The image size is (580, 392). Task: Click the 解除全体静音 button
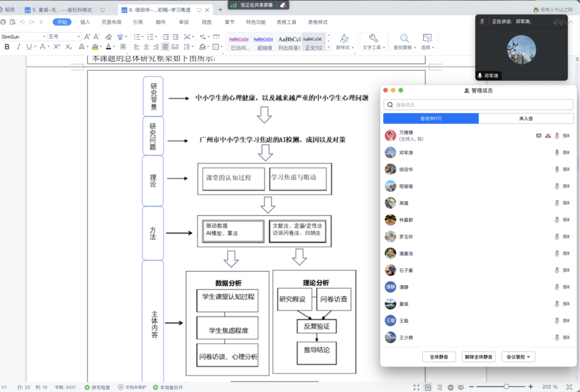(x=478, y=357)
